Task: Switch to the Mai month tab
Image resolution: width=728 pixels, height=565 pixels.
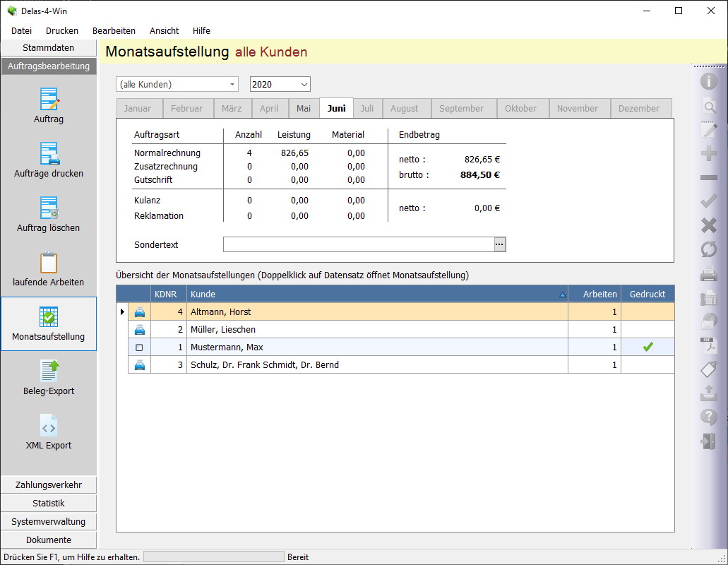Action: pos(304,109)
